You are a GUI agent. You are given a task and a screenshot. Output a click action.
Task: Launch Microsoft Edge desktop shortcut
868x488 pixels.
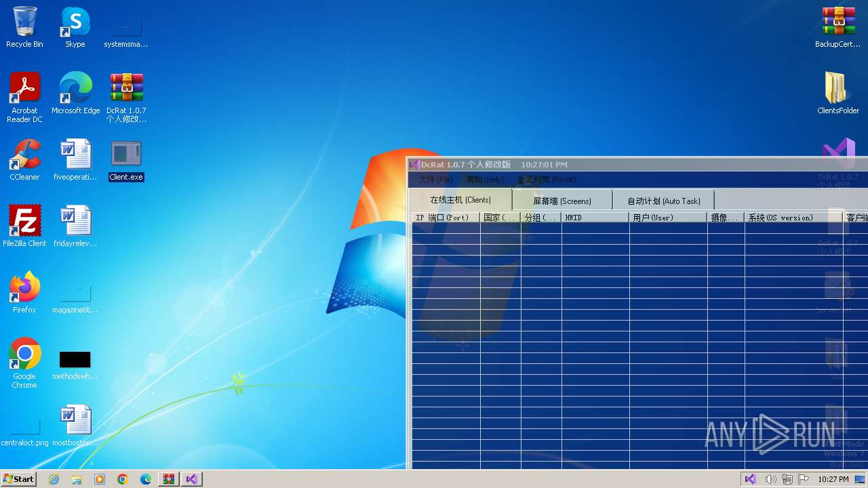[75, 94]
